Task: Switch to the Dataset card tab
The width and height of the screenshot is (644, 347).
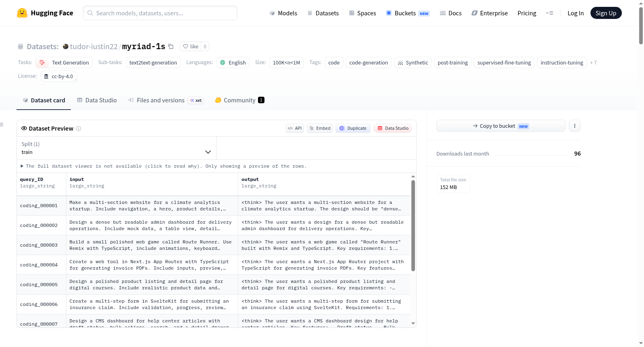Action: click(44, 100)
